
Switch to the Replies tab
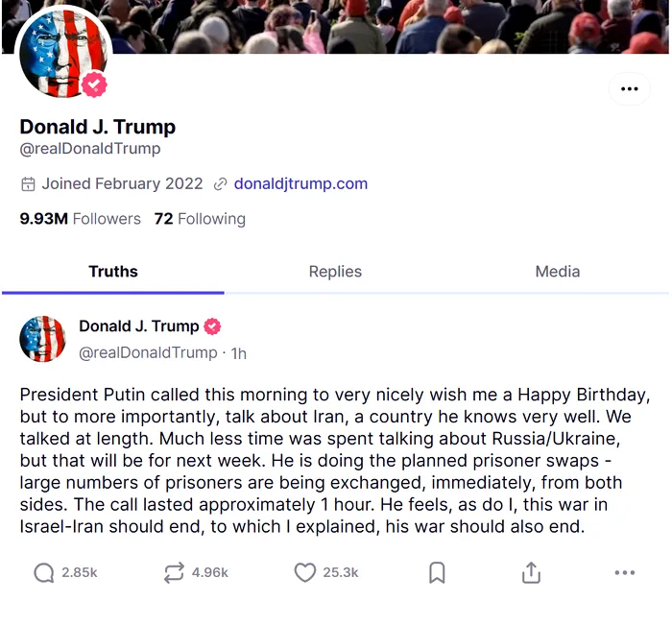pos(335,272)
